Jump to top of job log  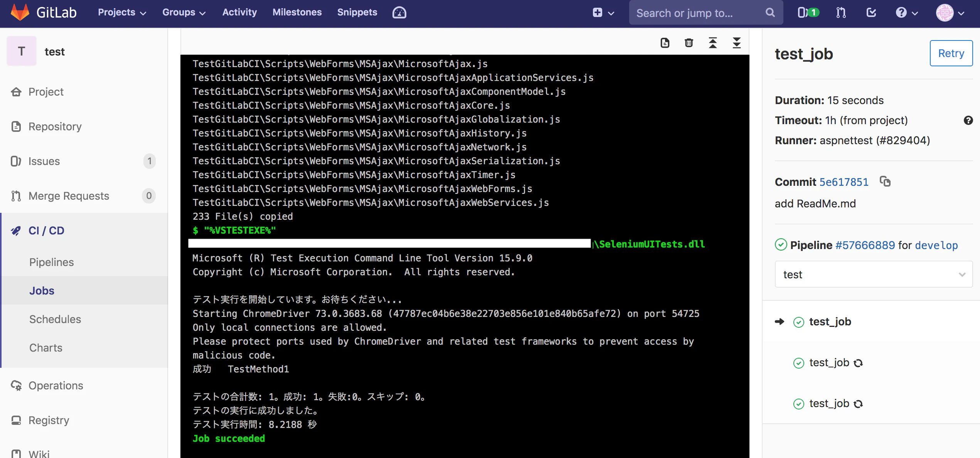tap(713, 43)
